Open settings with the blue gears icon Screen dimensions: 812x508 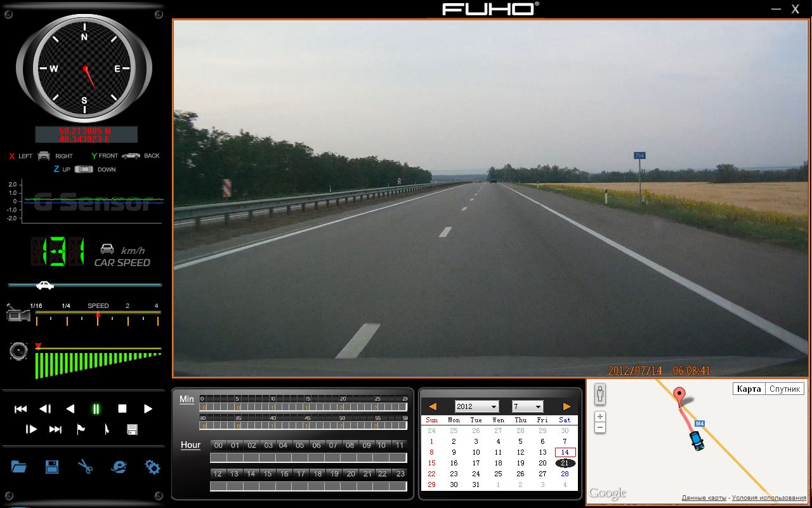(x=152, y=467)
